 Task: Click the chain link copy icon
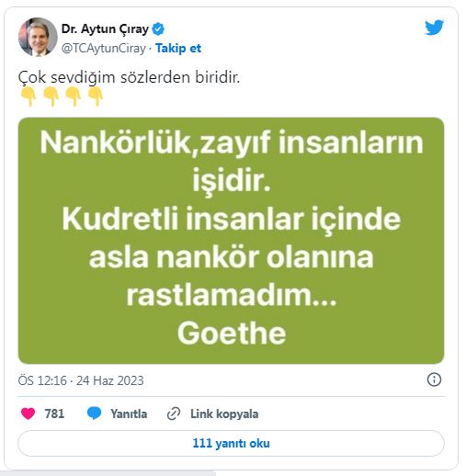pyautogui.click(x=174, y=414)
